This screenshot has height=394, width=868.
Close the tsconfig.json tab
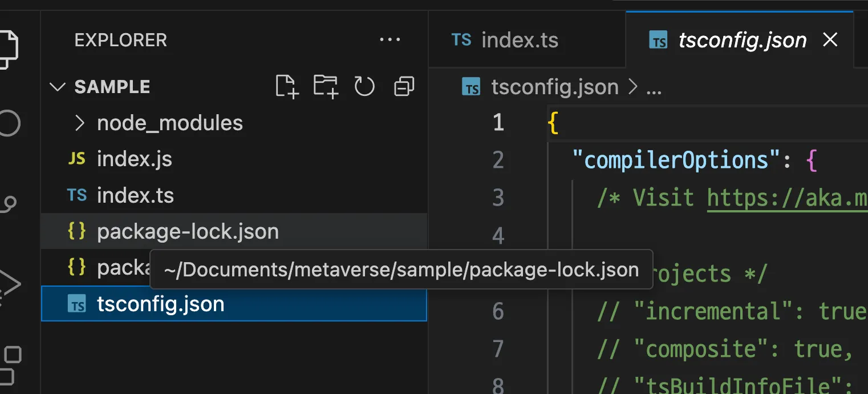(830, 39)
